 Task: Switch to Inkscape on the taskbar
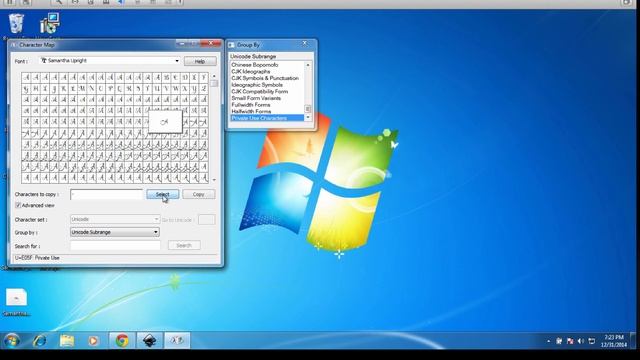150,340
